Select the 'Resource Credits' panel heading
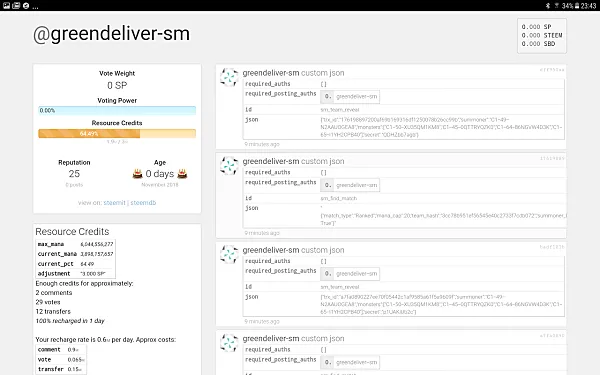Viewport: 600px width, 375px height. 72,232
